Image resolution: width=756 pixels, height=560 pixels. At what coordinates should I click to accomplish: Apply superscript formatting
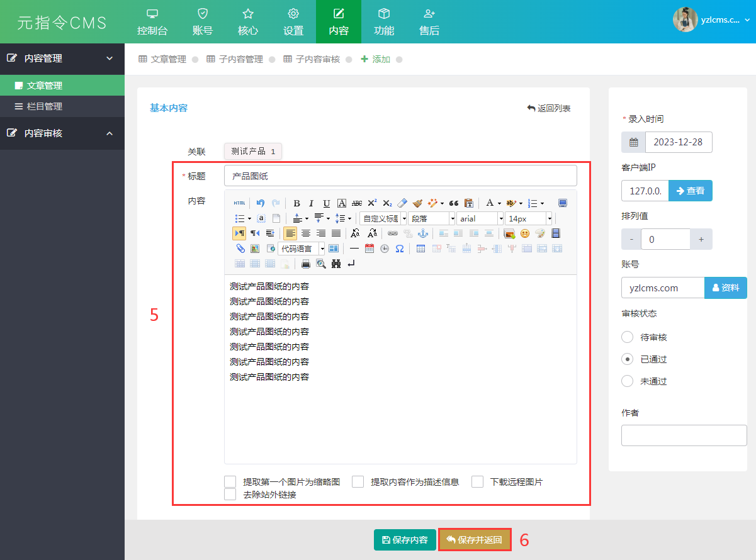pos(372,203)
